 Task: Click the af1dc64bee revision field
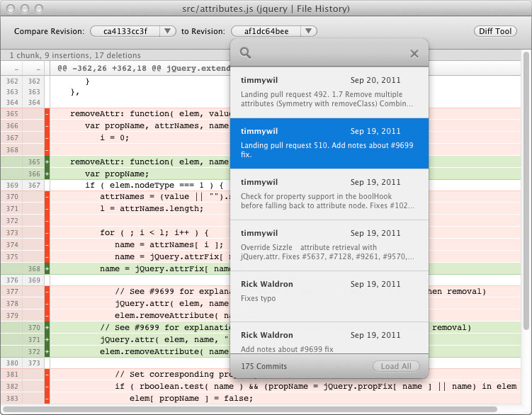266,31
